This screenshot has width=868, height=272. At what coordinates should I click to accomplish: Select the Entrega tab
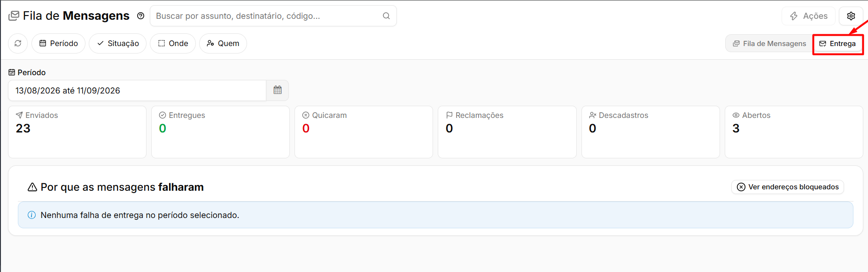(837, 44)
